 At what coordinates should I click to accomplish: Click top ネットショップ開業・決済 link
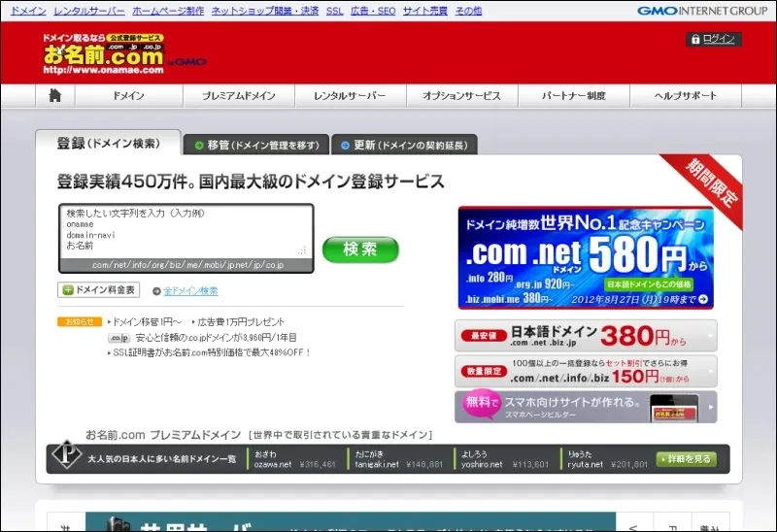click(265, 11)
